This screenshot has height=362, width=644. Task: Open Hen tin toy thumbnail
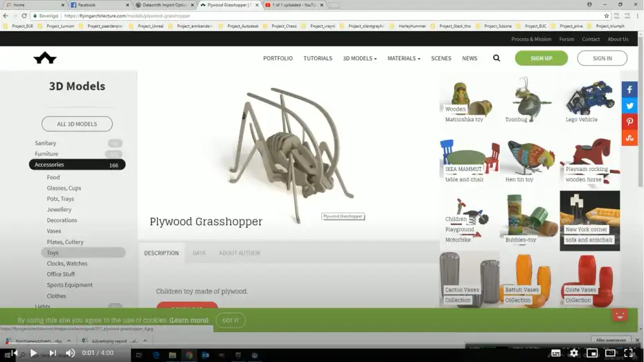coord(530,161)
